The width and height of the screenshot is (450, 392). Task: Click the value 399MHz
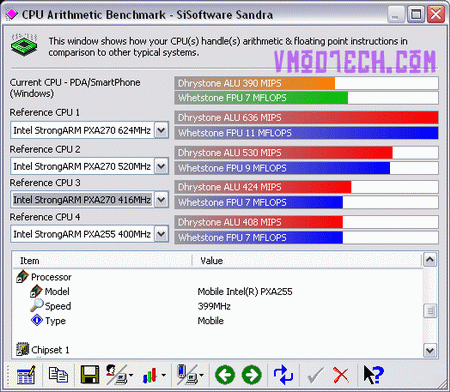[214, 306]
